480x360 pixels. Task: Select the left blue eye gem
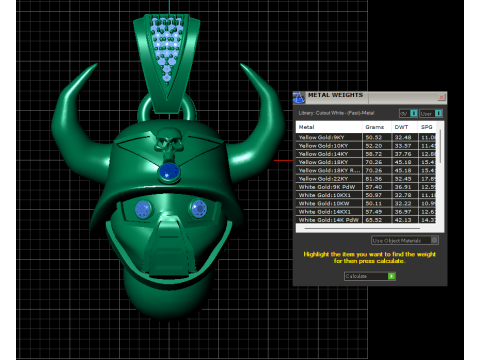[143, 209]
